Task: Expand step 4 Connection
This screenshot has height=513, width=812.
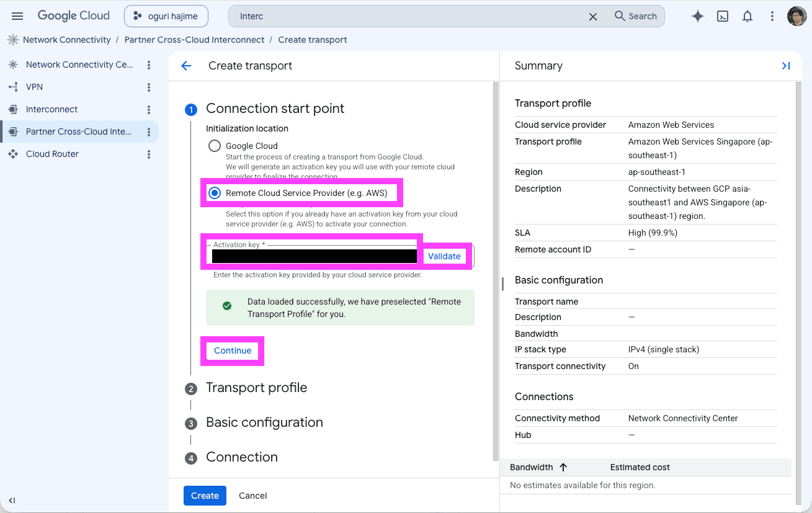Action: pyautogui.click(x=241, y=457)
